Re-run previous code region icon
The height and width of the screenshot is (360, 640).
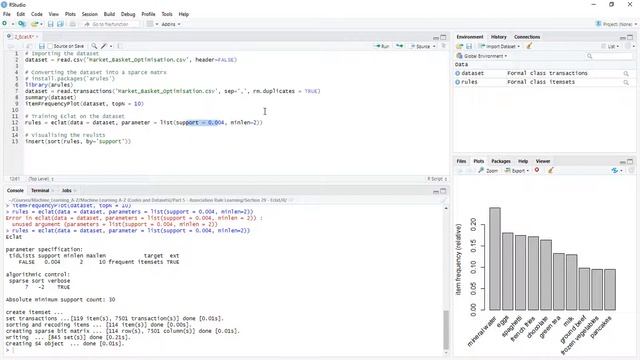(400, 46)
